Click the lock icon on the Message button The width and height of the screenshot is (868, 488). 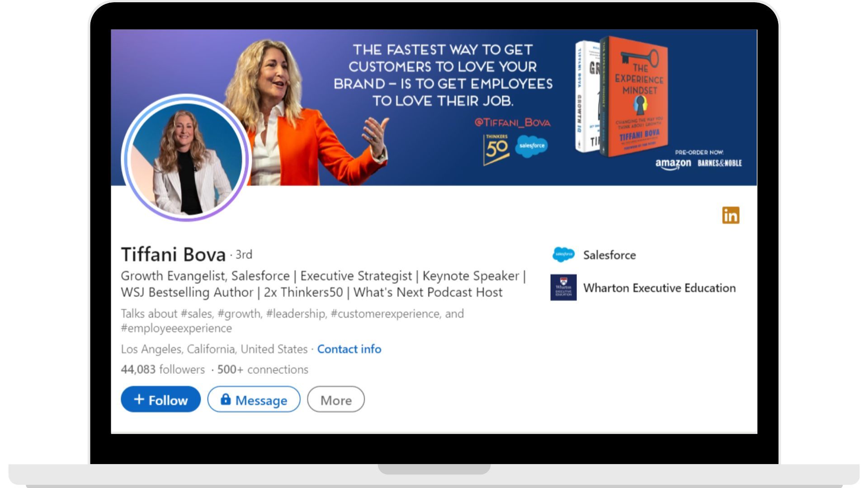tap(226, 399)
